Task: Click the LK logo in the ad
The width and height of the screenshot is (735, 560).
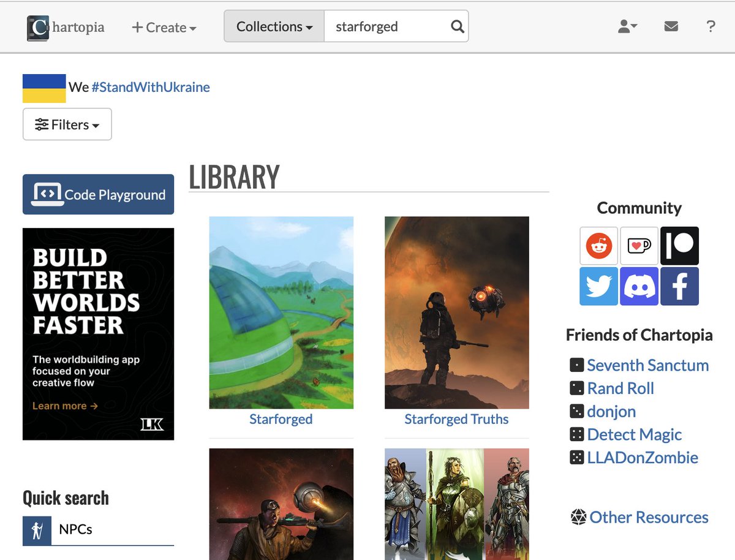Action: [152, 424]
